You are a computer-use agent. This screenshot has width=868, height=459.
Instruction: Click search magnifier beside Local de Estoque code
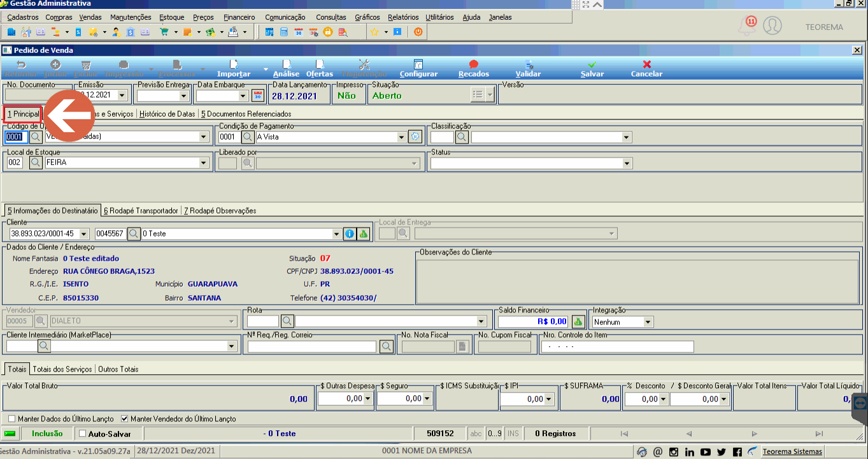tap(36, 163)
